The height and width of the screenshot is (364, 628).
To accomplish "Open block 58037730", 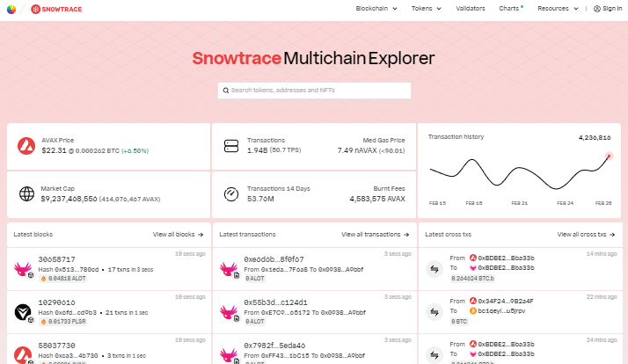I will tap(57, 346).
